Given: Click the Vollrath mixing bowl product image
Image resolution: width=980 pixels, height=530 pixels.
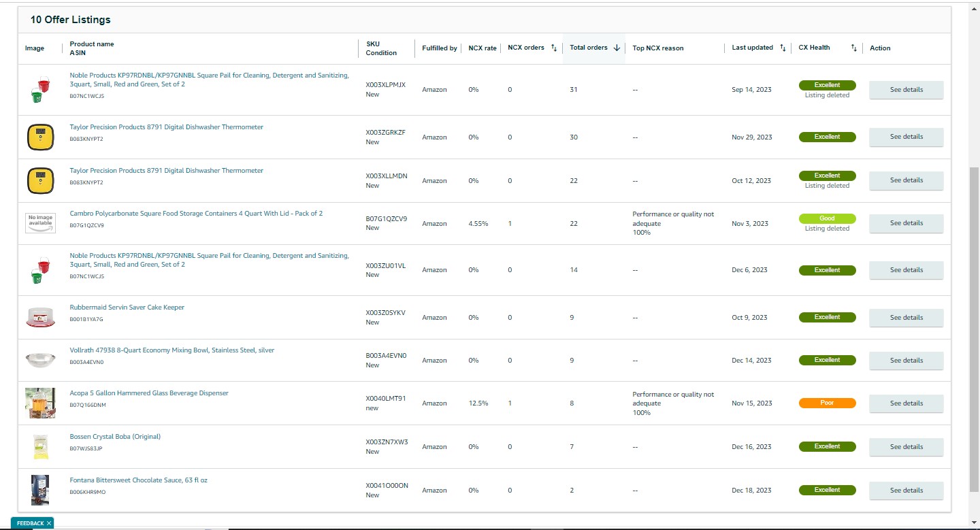Looking at the screenshot, I should (x=40, y=360).
